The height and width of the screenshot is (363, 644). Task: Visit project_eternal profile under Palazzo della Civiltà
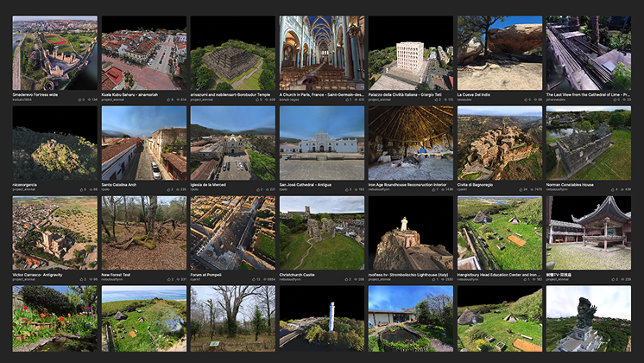380,99
